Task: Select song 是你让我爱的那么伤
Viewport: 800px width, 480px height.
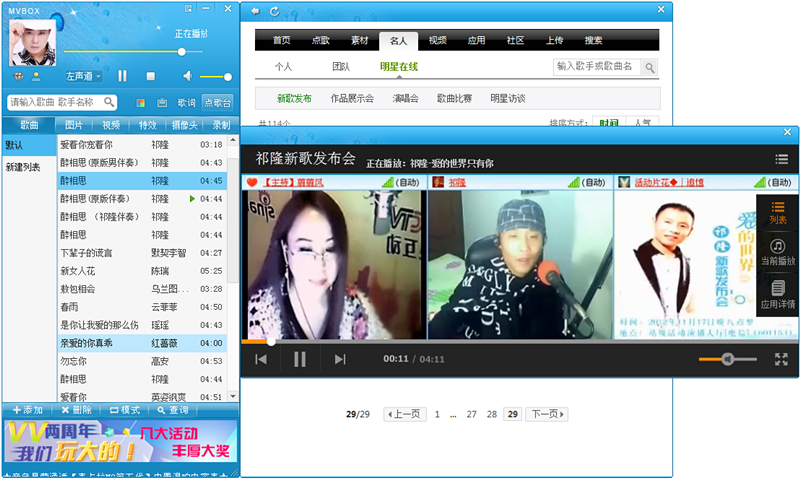Action: tap(142, 325)
